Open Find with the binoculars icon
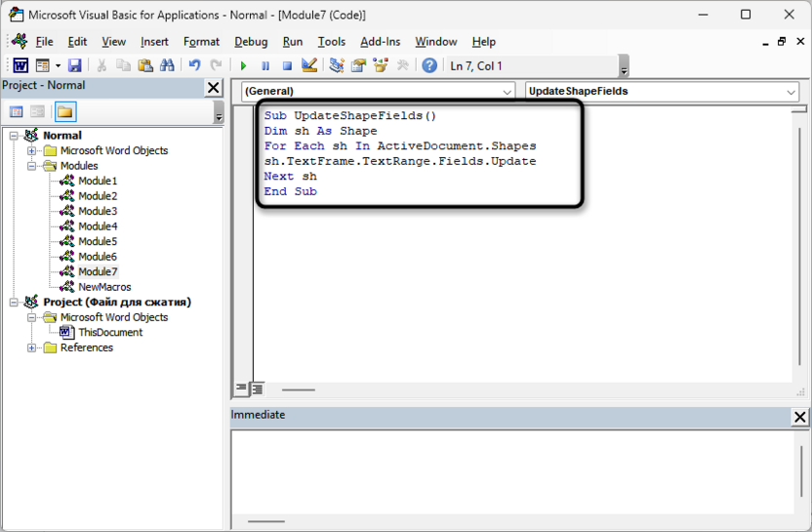The image size is (812, 532). [167, 65]
